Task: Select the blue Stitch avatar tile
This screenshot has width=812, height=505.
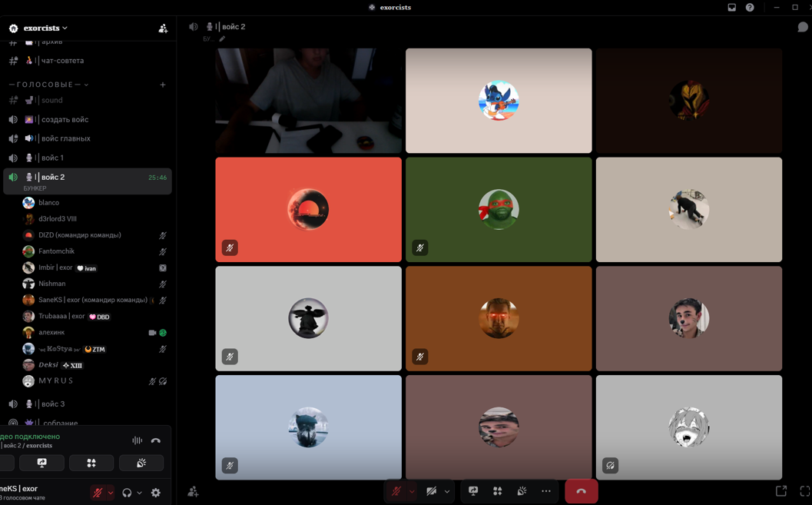Action: click(x=499, y=101)
